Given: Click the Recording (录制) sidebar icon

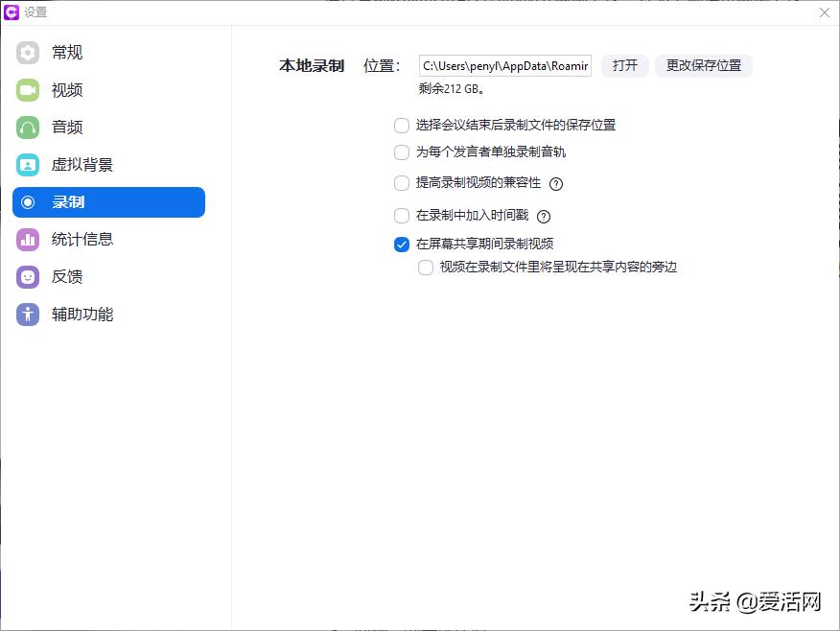Looking at the screenshot, I should click(27, 202).
